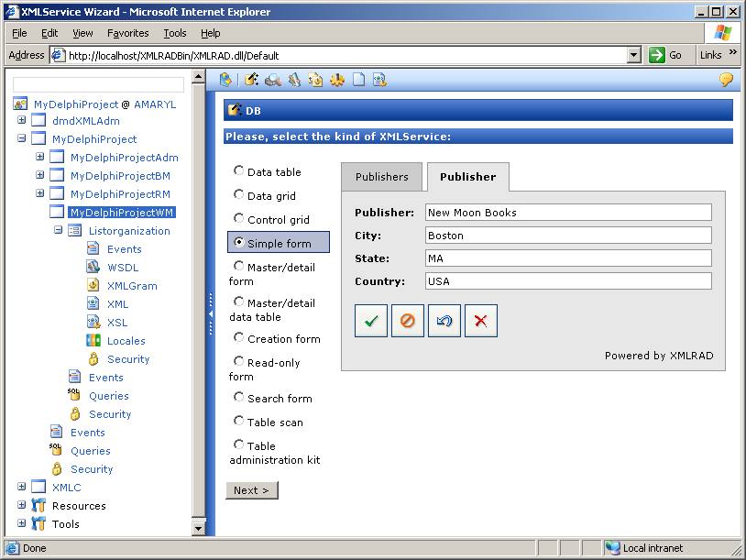The width and height of the screenshot is (746, 560).
Task: Expand the dmdXMLAdm tree node
Action: click(x=21, y=120)
